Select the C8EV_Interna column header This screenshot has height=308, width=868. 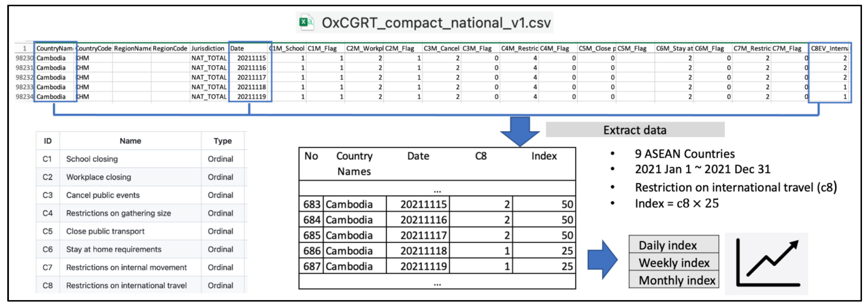[829, 48]
